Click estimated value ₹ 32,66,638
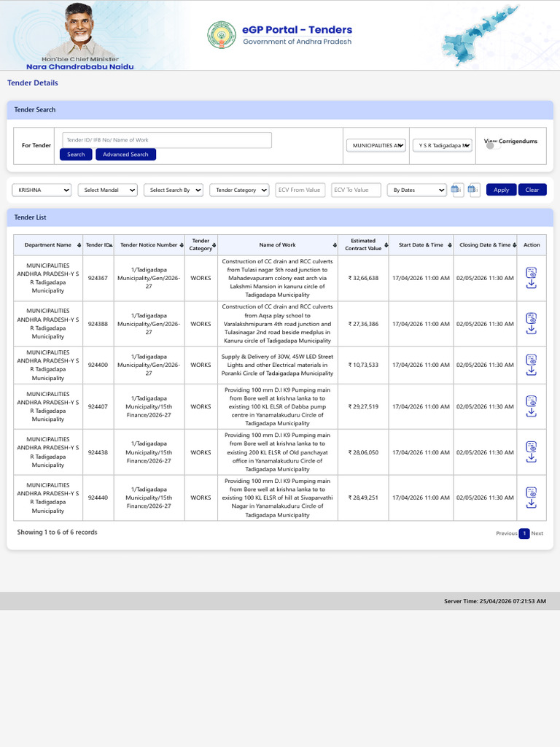The image size is (560, 747). pyautogui.click(x=363, y=278)
